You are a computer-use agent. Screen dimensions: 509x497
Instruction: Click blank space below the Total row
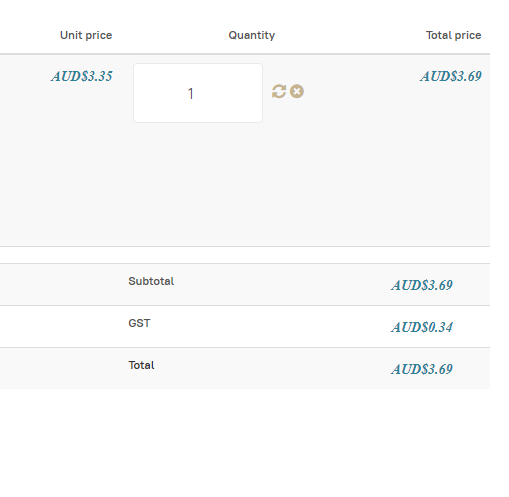[245, 440]
